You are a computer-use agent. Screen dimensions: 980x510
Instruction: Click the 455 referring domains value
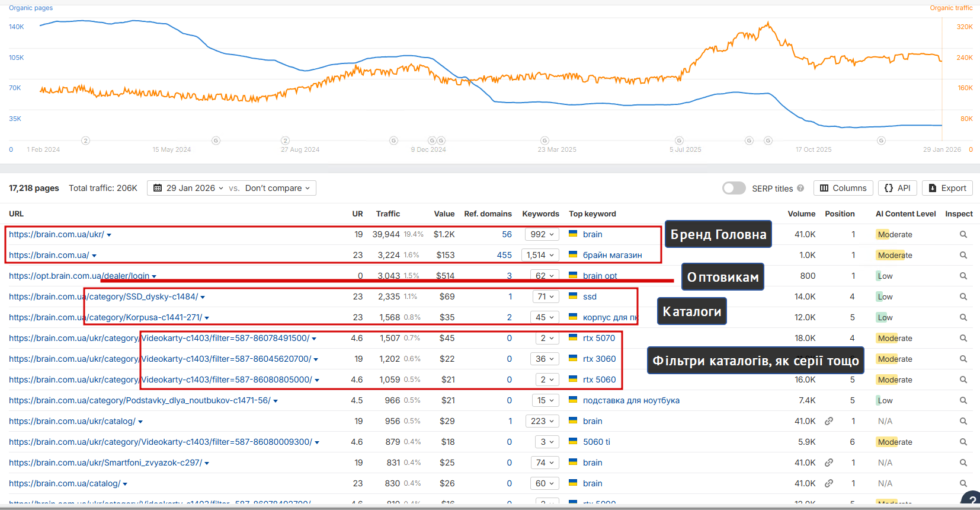504,255
